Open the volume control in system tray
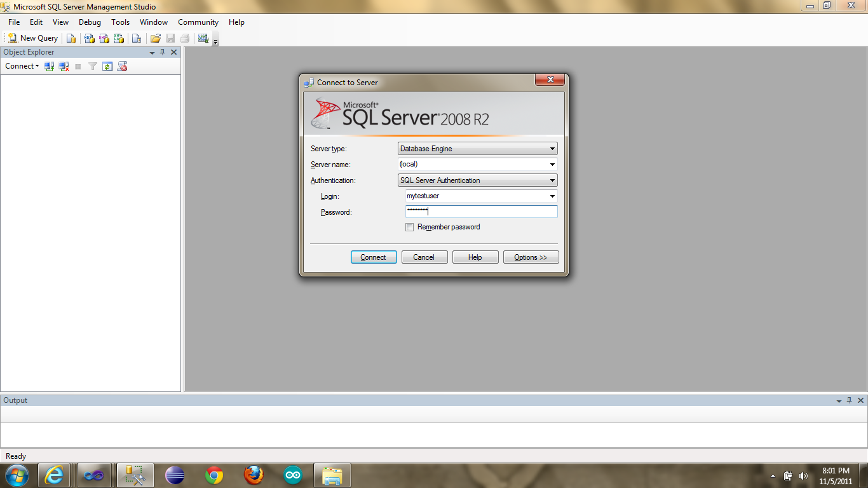Image resolution: width=868 pixels, height=488 pixels. (803, 475)
